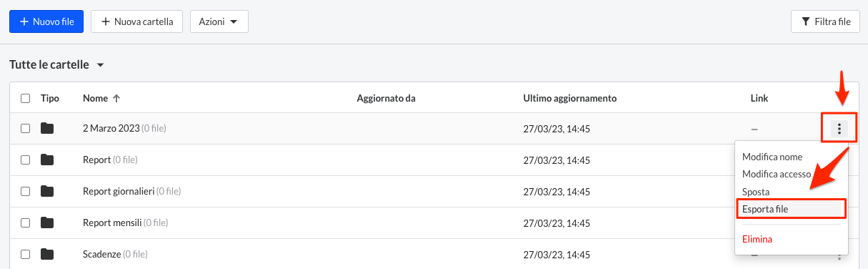Select Elimina in the context menu
This screenshot has width=868, height=269.
(757, 239)
